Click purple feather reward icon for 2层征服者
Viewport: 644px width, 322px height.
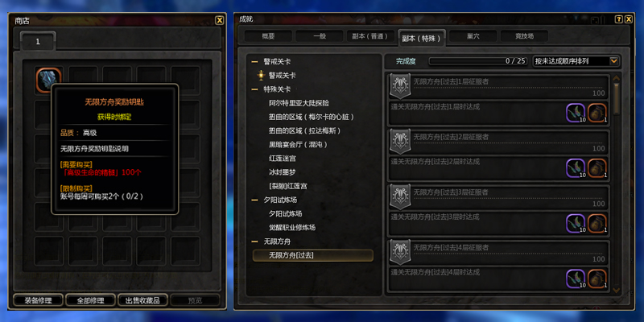576,168
